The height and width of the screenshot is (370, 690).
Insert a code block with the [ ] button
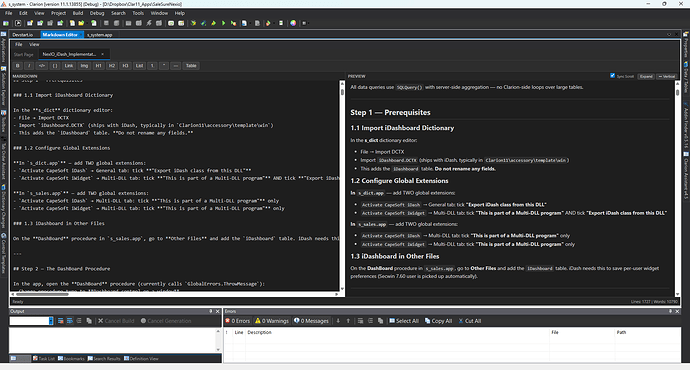point(55,66)
